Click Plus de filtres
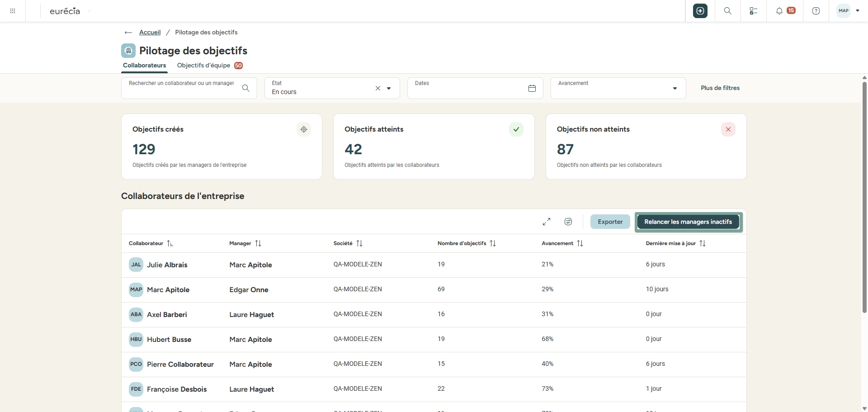 coord(720,88)
